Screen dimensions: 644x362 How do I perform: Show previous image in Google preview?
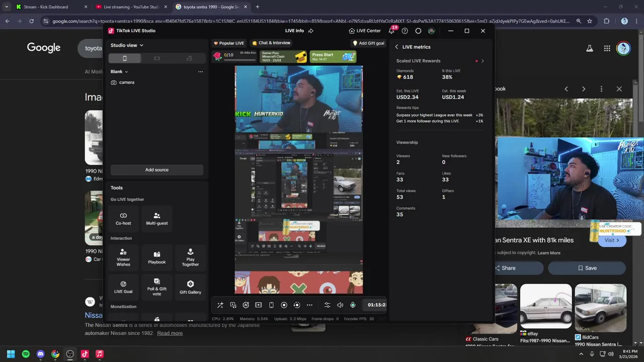tap(566, 89)
